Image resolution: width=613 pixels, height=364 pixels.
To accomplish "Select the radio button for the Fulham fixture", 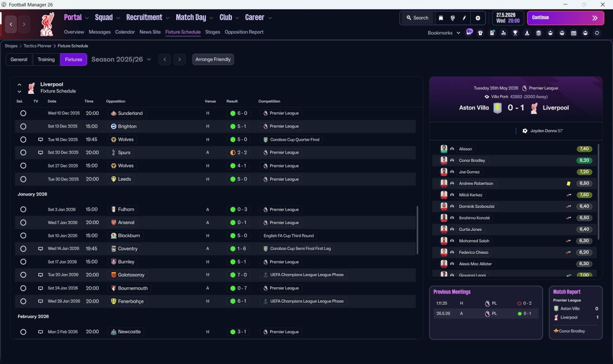I will [23, 209].
